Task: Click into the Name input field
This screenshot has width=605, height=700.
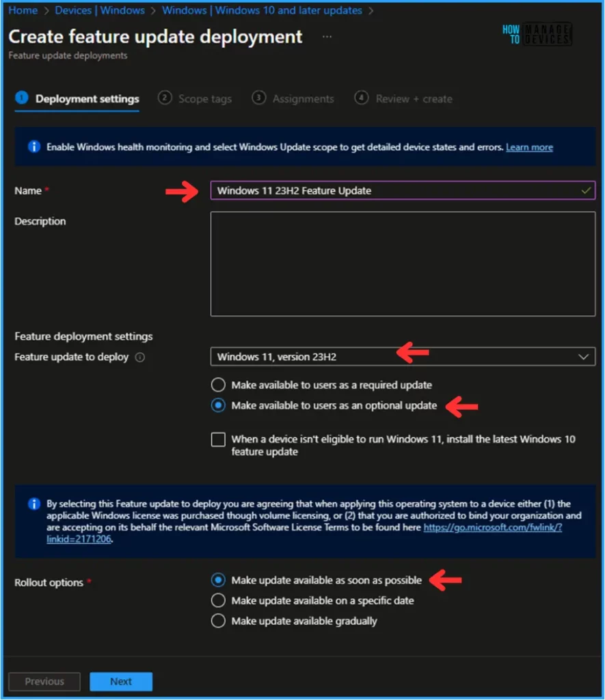Action: 403,191
